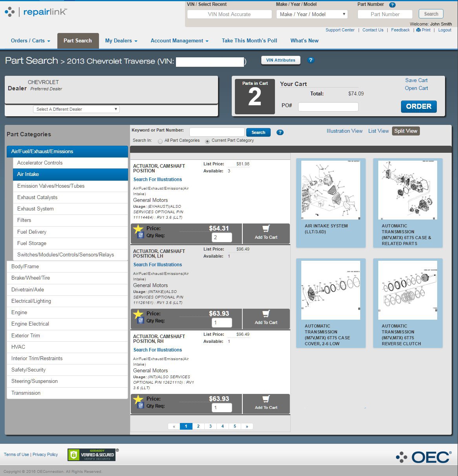Screen dimensions: 458x476
Task: Select All Part Categories radio option
Action: [x=160, y=141]
